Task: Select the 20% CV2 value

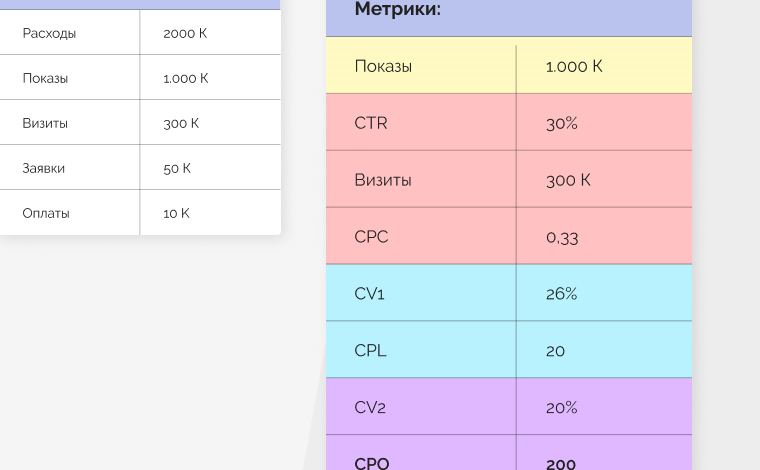Action: [562, 407]
